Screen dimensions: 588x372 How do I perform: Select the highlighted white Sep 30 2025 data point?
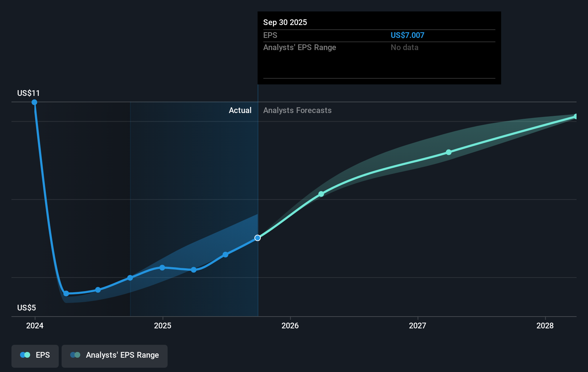257,238
